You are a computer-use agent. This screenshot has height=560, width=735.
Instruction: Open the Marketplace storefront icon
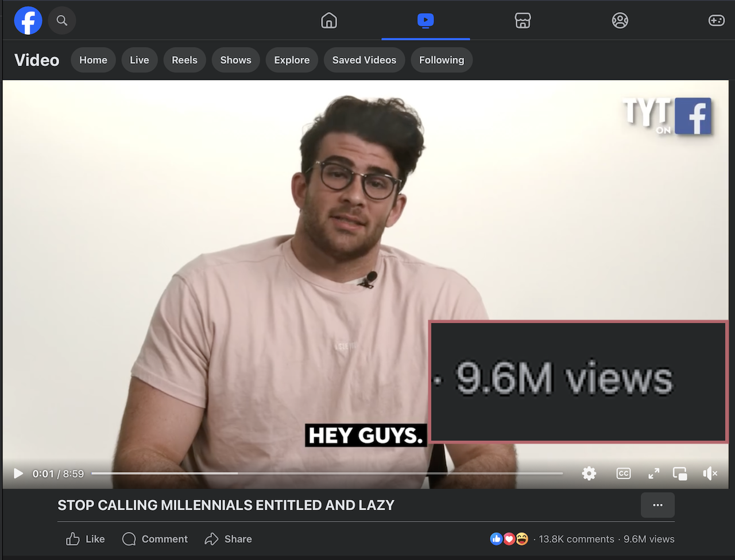(x=523, y=21)
